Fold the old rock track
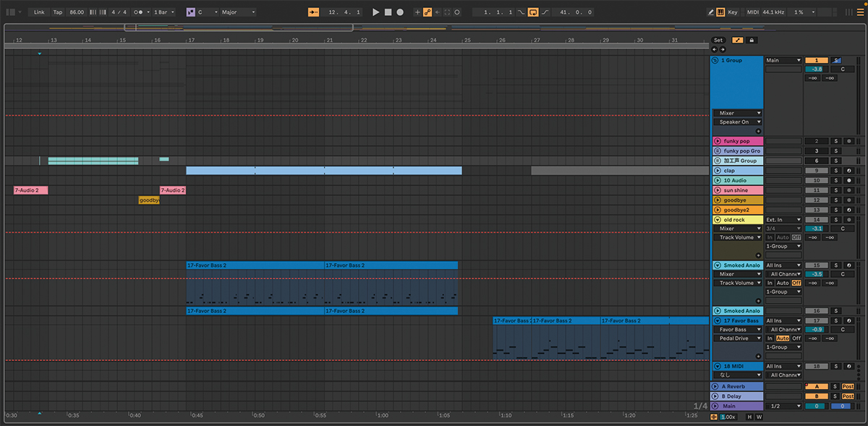The image size is (868, 426). point(718,220)
